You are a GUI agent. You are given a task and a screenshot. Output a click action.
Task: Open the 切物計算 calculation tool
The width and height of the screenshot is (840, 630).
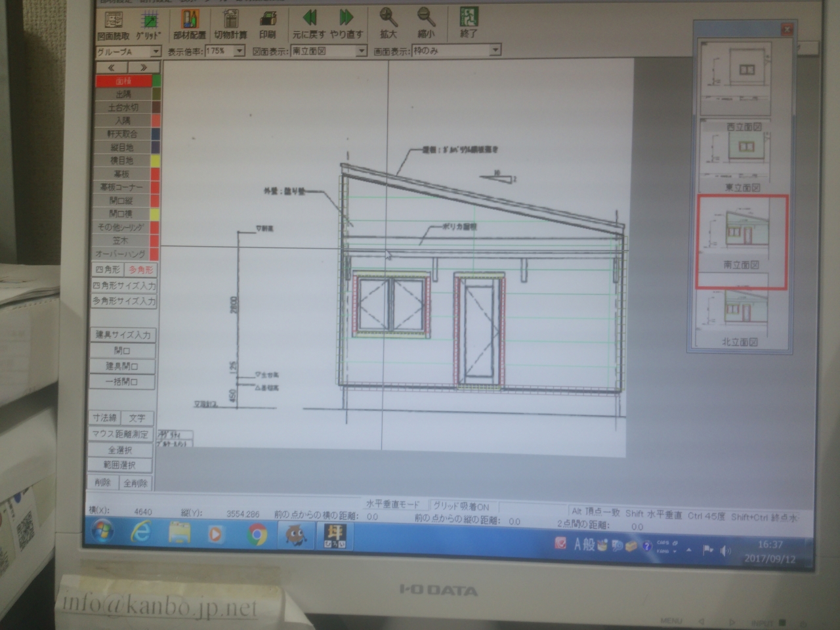click(229, 24)
